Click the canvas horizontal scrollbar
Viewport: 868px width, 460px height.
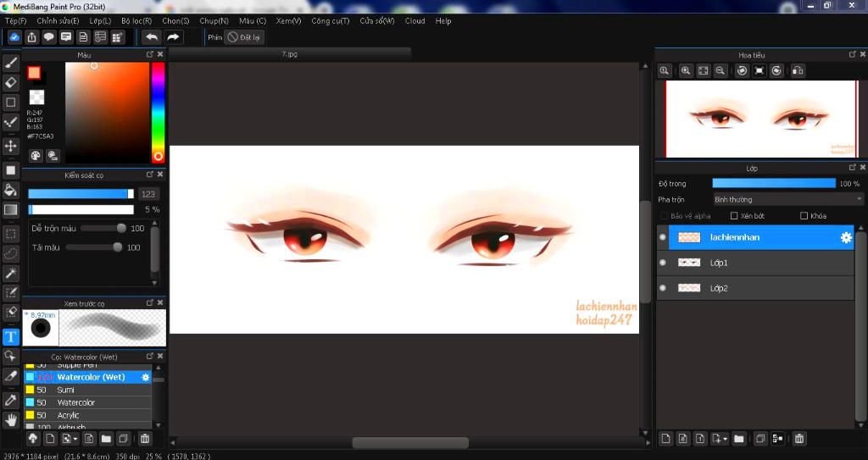tap(410, 443)
